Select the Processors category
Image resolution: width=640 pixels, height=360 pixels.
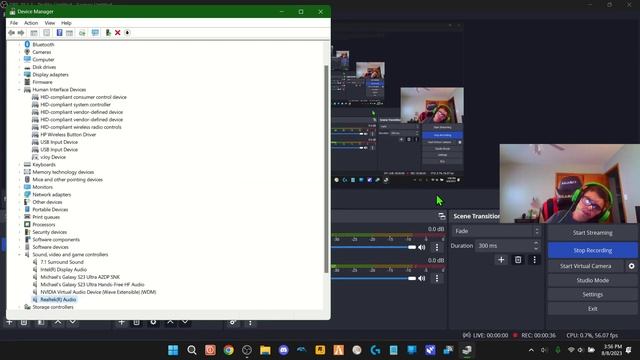tap(44, 225)
